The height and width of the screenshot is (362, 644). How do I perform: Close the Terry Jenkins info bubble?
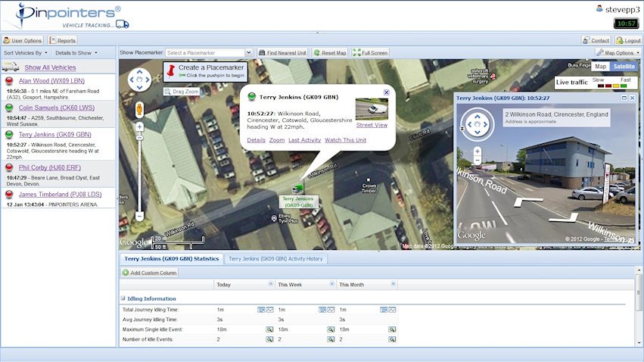(387, 92)
